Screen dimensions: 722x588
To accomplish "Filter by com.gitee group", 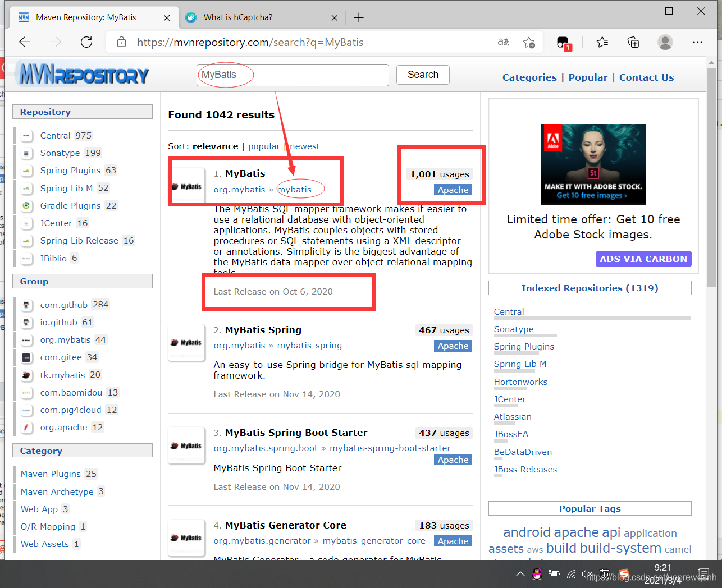I will tap(61, 357).
